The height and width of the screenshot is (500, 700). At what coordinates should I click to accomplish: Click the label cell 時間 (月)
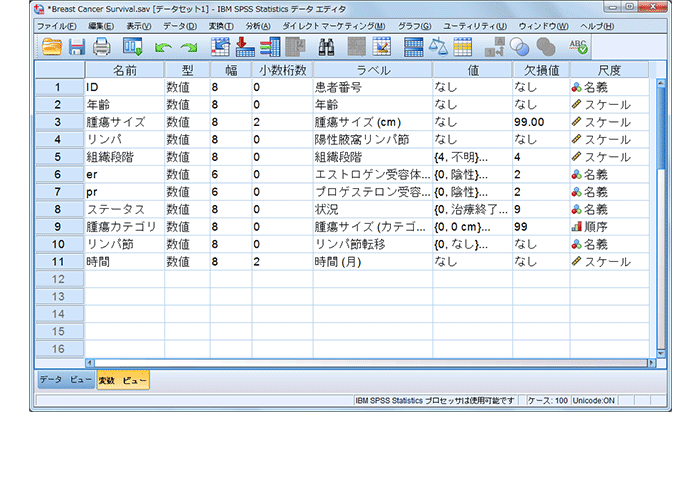(373, 262)
